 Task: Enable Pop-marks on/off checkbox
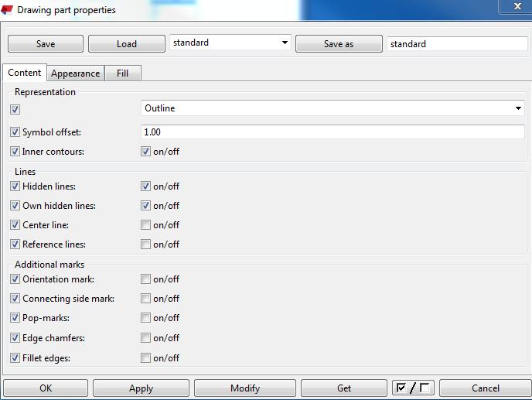click(145, 318)
